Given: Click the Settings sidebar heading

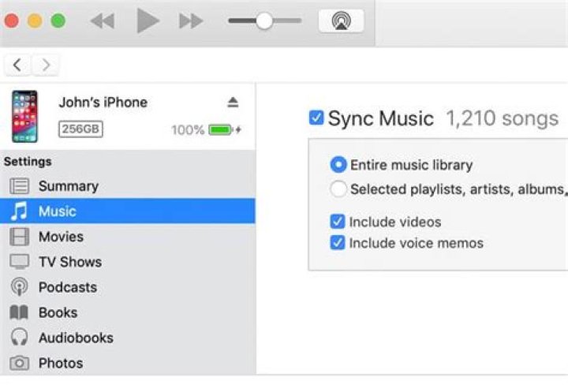Looking at the screenshot, I should 28,161.
